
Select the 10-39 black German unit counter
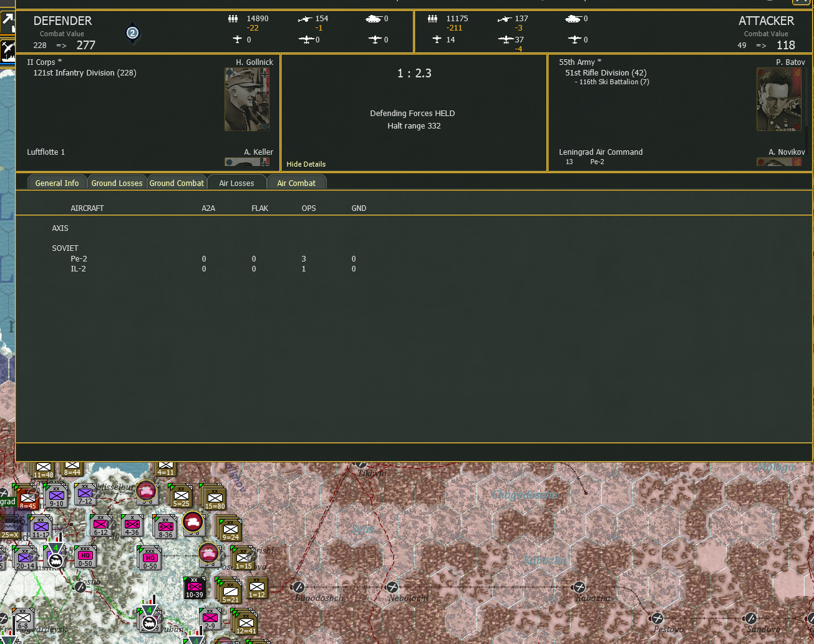195,587
